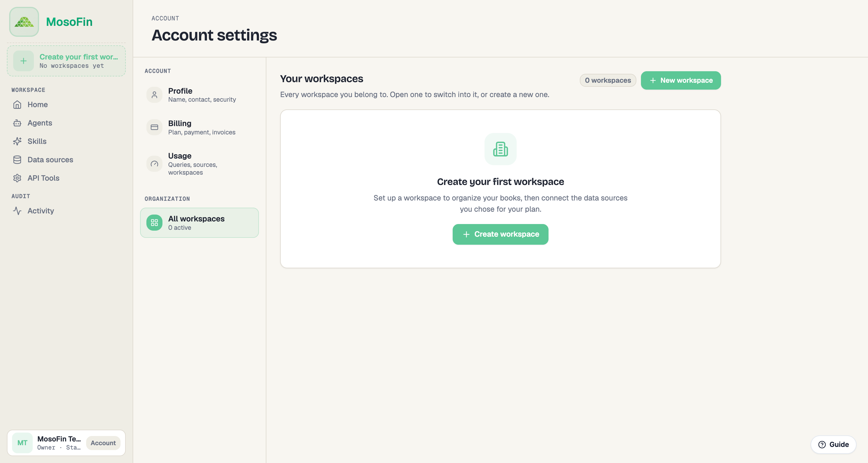Click the No workspaces yet text
Image resolution: width=868 pixels, height=463 pixels.
coord(72,66)
